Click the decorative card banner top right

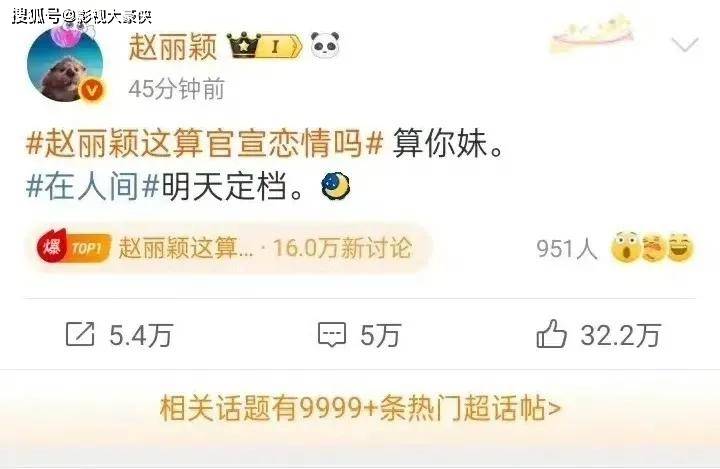(x=593, y=36)
